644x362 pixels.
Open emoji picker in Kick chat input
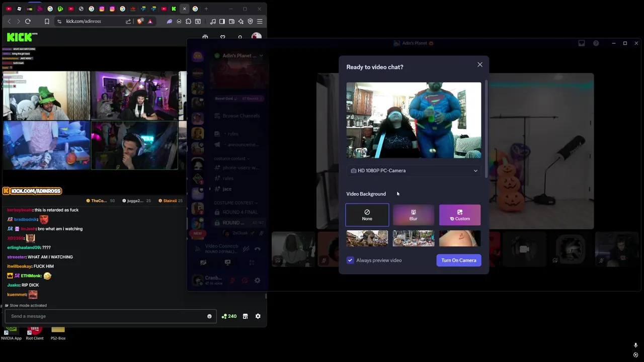pos(209,316)
